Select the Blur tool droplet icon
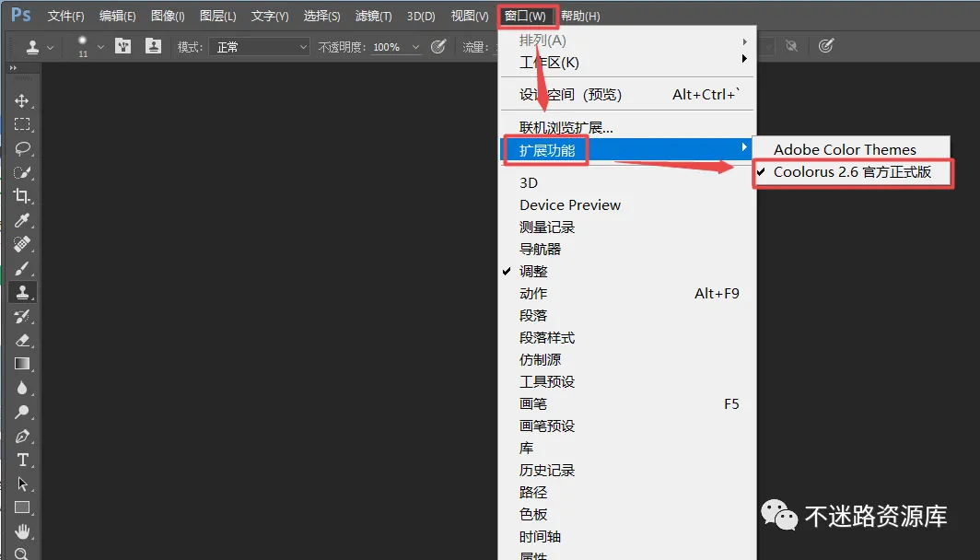Viewport: 980px width, 560px height. pos(22,388)
